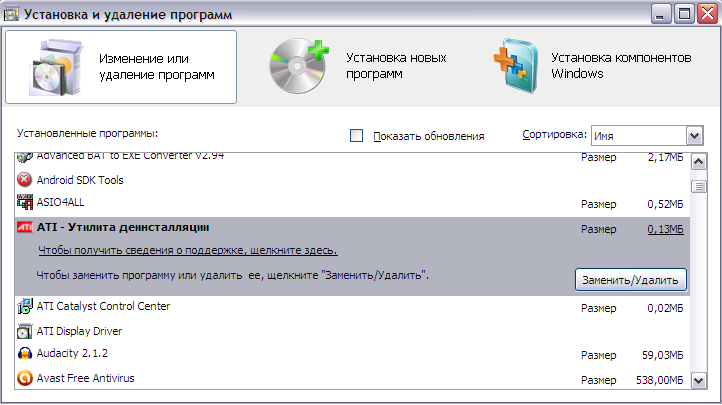Click the ATI Display Driver icon
Screen dimensions: 722x405
[24, 331]
